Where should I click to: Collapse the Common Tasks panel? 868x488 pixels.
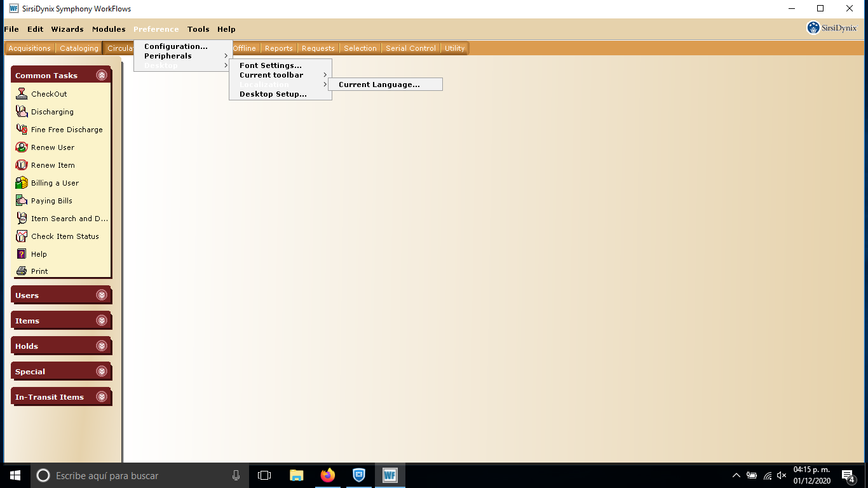pyautogui.click(x=102, y=75)
